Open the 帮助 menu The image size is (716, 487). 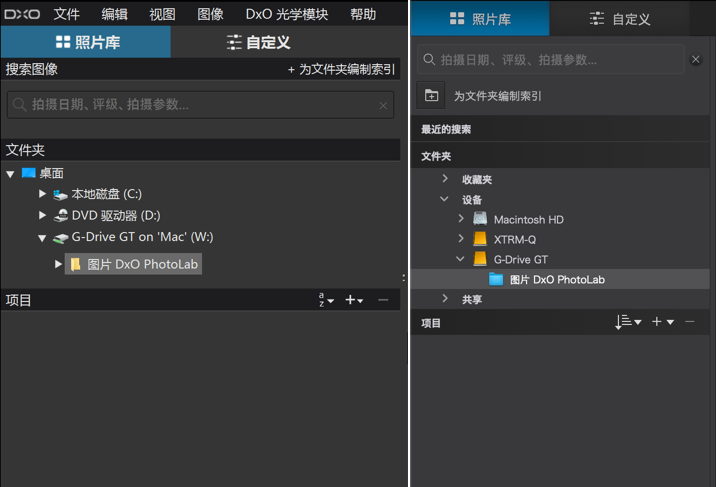363,14
